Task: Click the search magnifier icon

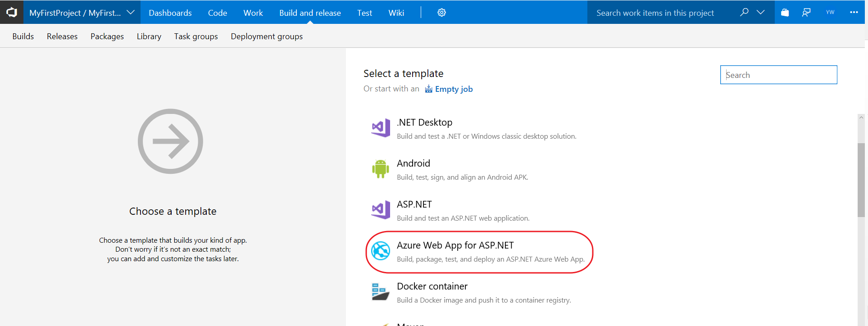Action: point(744,12)
